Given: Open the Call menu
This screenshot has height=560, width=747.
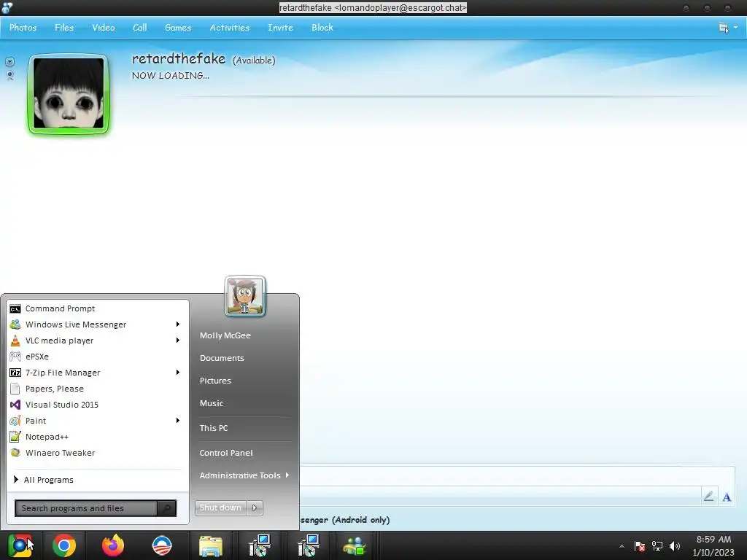Looking at the screenshot, I should 139,28.
